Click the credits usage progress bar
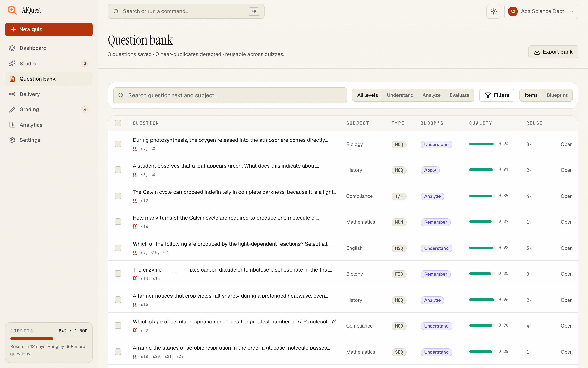 click(49, 339)
